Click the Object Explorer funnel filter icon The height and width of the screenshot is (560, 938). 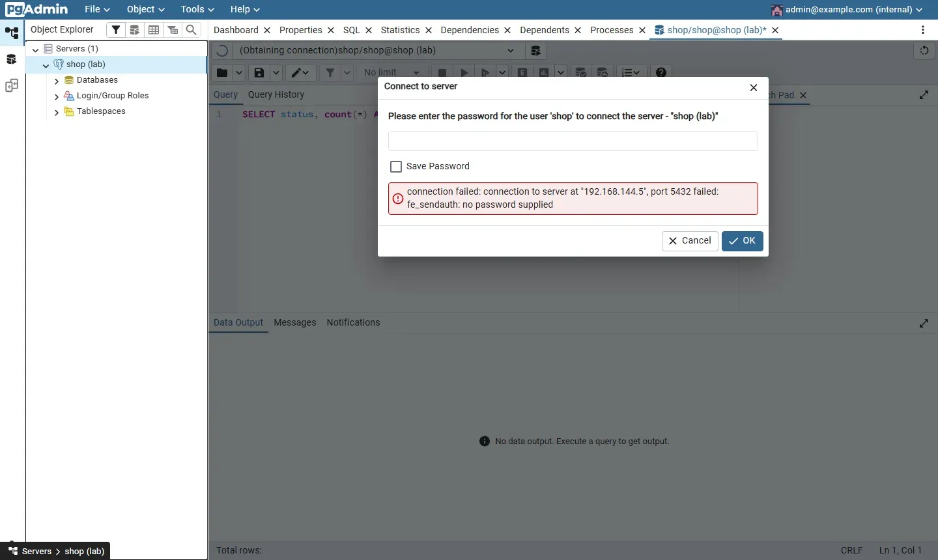115,30
